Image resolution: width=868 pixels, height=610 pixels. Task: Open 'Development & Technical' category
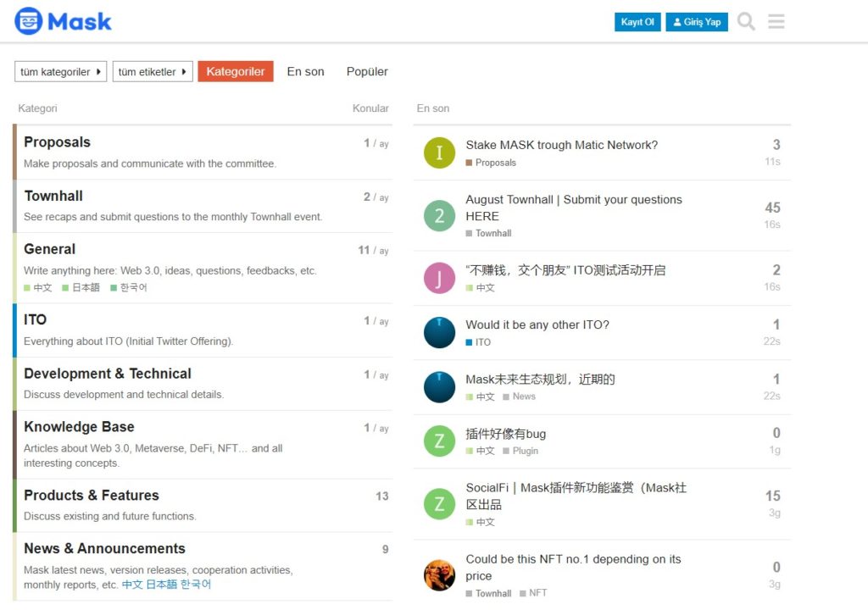(108, 374)
